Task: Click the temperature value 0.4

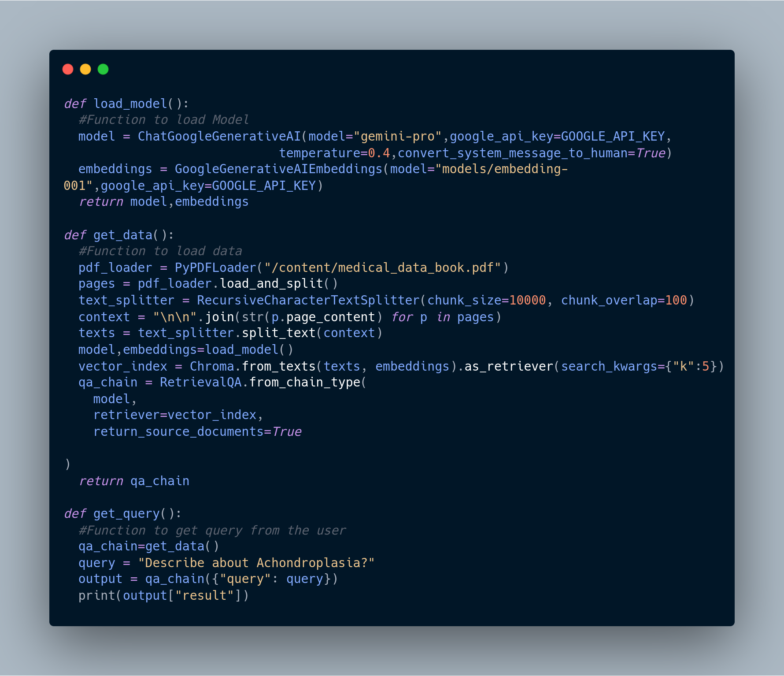Action: [379, 153]
